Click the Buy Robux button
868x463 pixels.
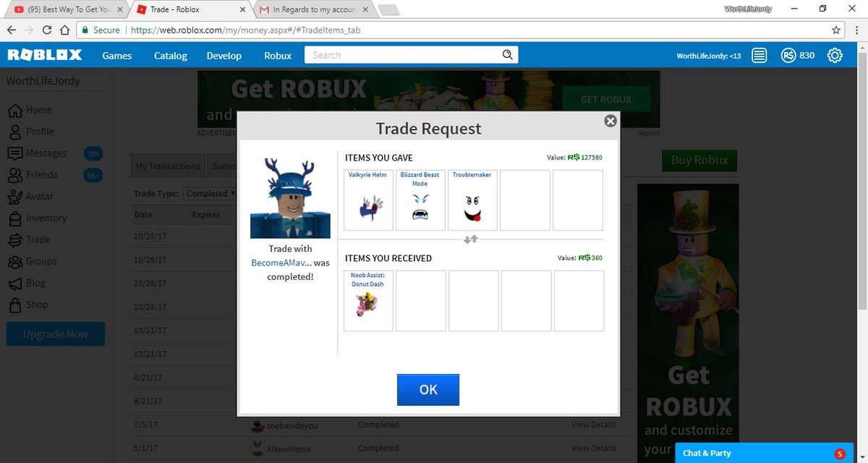coord(699,161)
